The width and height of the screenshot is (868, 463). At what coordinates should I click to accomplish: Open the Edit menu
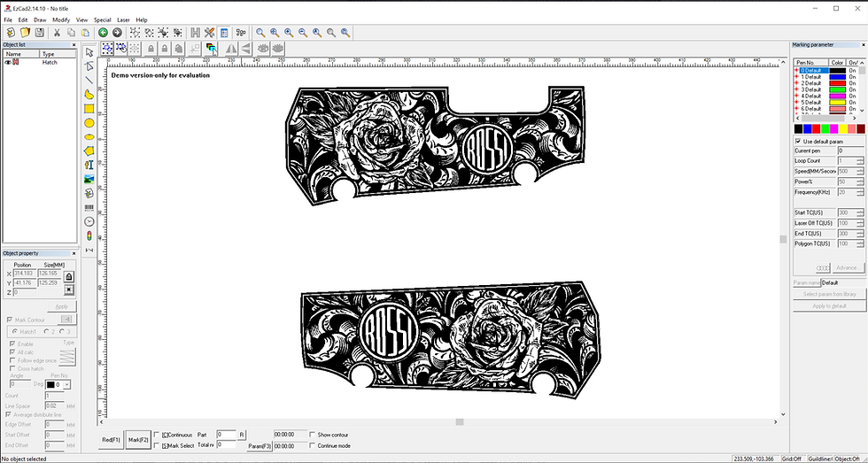pyautogui.click(x=23, y=19)
